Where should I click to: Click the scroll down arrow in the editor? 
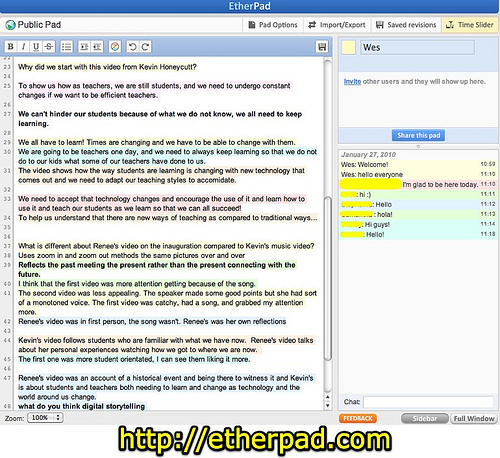pos(328,406)
